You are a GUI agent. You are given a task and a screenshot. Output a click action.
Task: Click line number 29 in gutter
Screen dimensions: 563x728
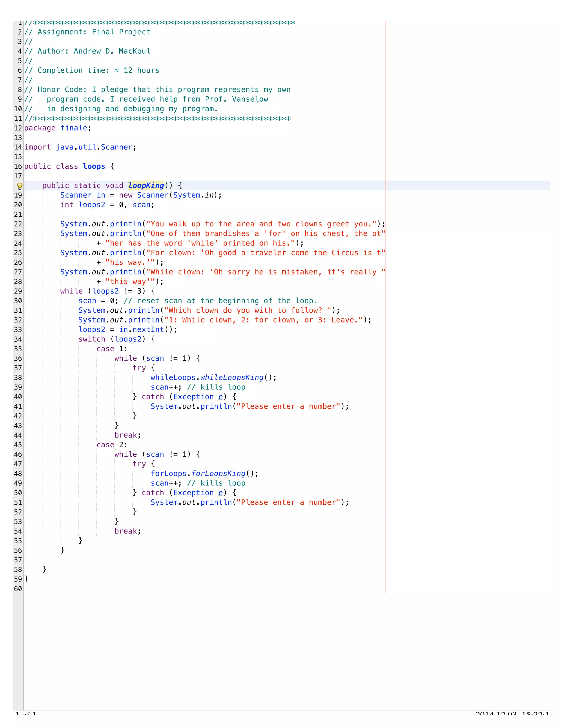point(18,291)
